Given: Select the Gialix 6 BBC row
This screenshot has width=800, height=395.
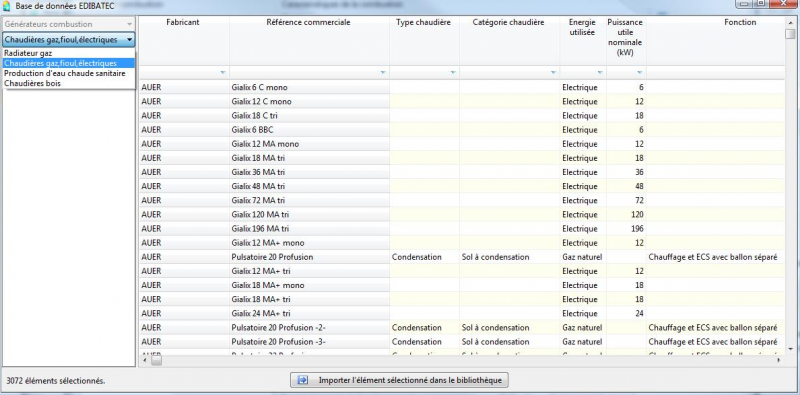Looking at the screenshot, I should point(461,130).
